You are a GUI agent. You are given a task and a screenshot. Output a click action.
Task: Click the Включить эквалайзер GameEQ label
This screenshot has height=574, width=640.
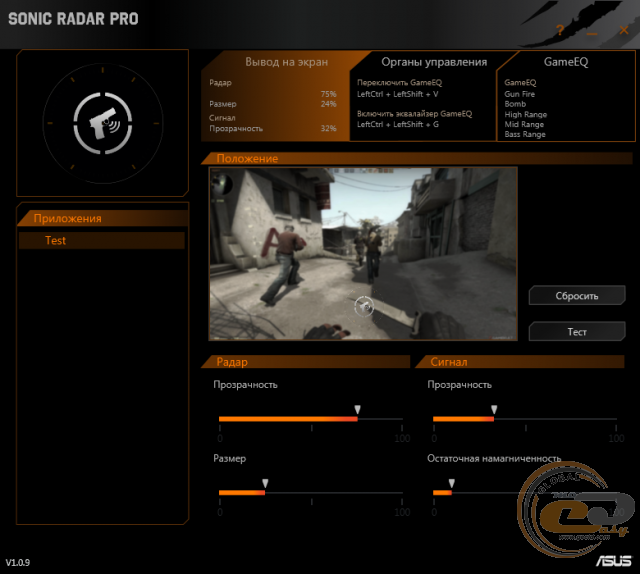click(x=414, y=114)
